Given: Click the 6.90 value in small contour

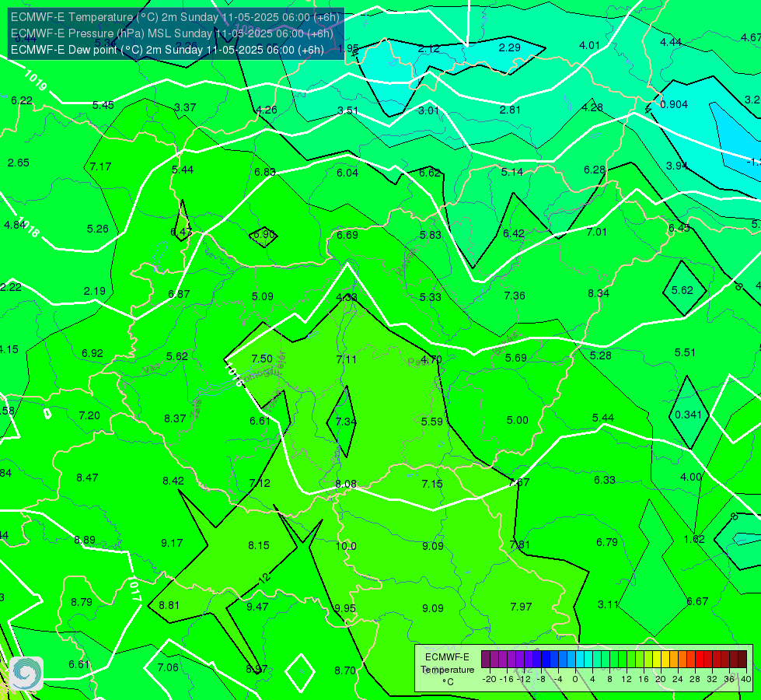Looking at the screenshot, I should pyautogui.click(x=265, y=235).
